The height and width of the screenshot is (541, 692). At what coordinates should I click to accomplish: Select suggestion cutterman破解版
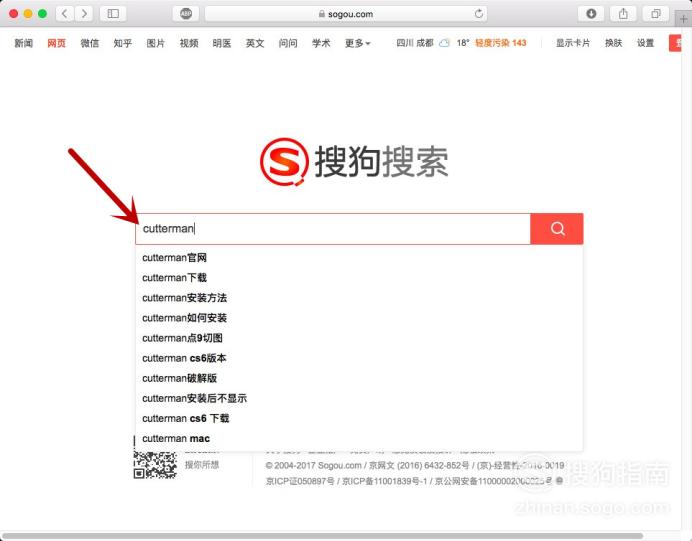pos(359,378)
